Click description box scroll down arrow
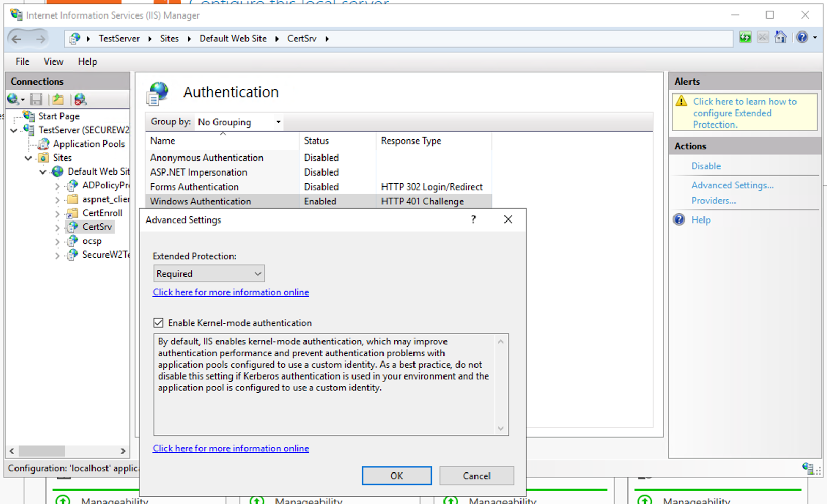827x504 pixels. point(500,428)
